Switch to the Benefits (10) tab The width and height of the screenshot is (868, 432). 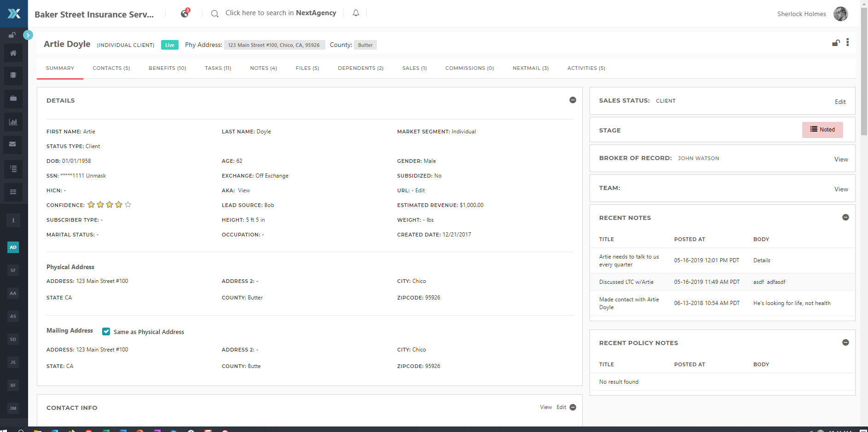[167, 68]
